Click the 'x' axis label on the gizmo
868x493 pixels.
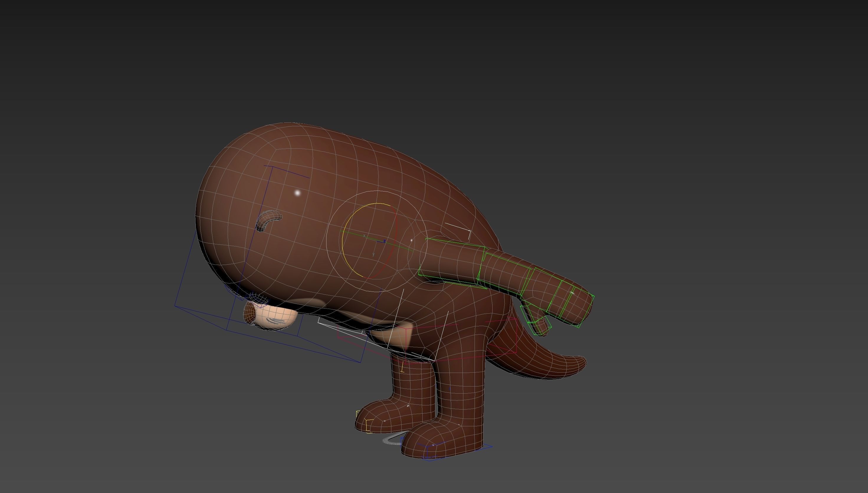click(364, 236)
